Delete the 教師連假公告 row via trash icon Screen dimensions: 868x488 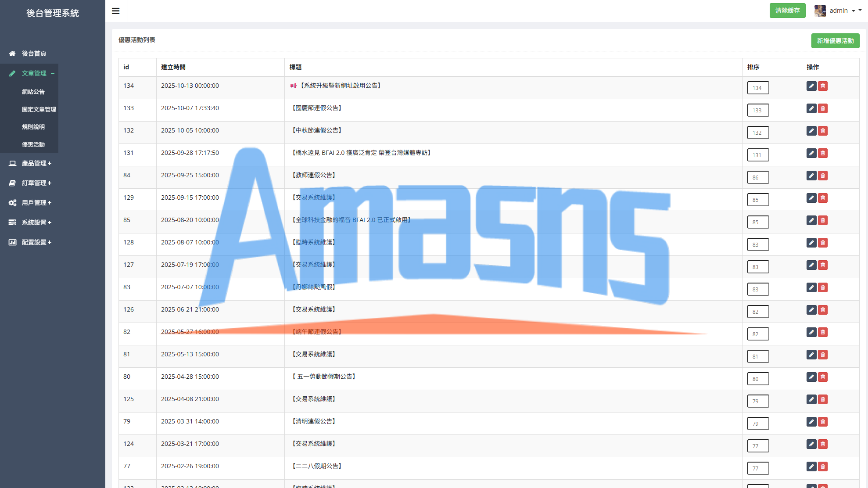(823, 176)
